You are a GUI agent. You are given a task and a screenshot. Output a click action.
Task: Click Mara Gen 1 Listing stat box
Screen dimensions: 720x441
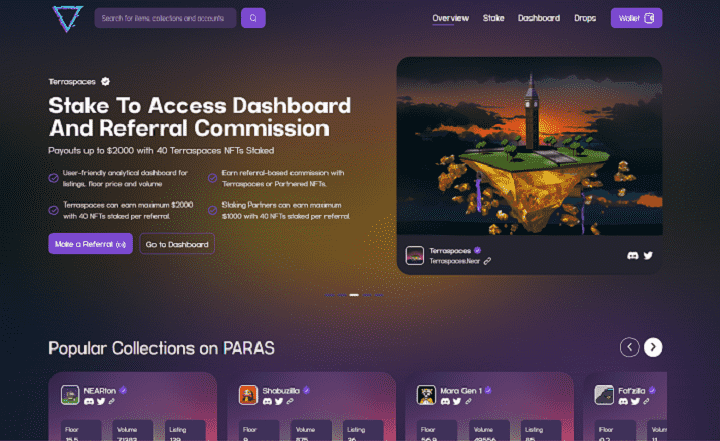(541, 430)
